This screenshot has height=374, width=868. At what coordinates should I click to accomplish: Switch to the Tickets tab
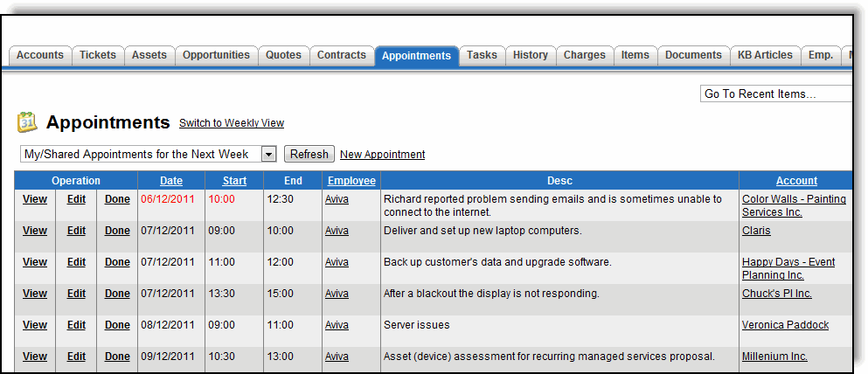point(98,55)
